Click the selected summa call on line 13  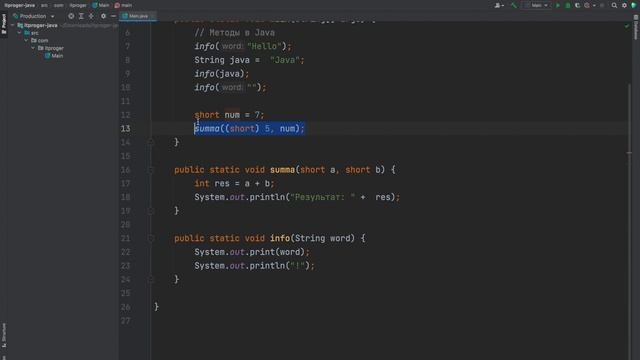tap(249, 129)
